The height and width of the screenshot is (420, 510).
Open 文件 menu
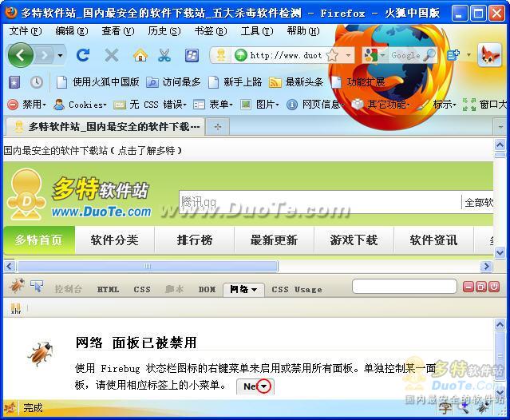26,31
